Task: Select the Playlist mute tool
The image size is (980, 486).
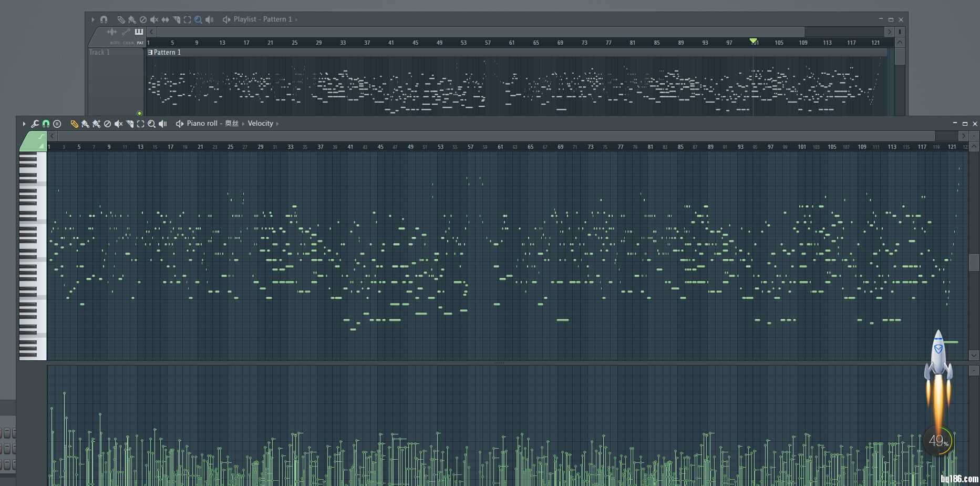Action: pyautogui.click(x=154, y=19)
